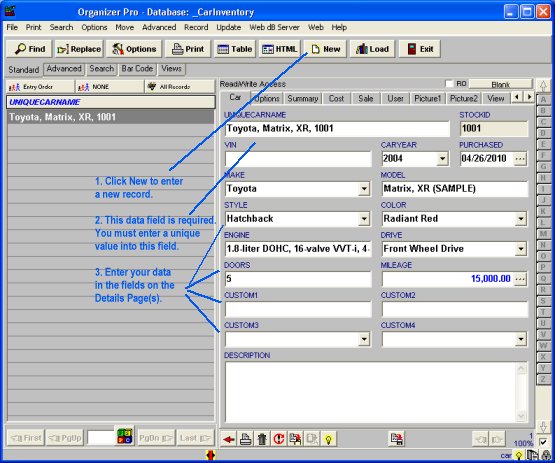Click the DESCRIPTION scrollbar down arrow
Screen dimensions: 555x463
tap(521, 415)
